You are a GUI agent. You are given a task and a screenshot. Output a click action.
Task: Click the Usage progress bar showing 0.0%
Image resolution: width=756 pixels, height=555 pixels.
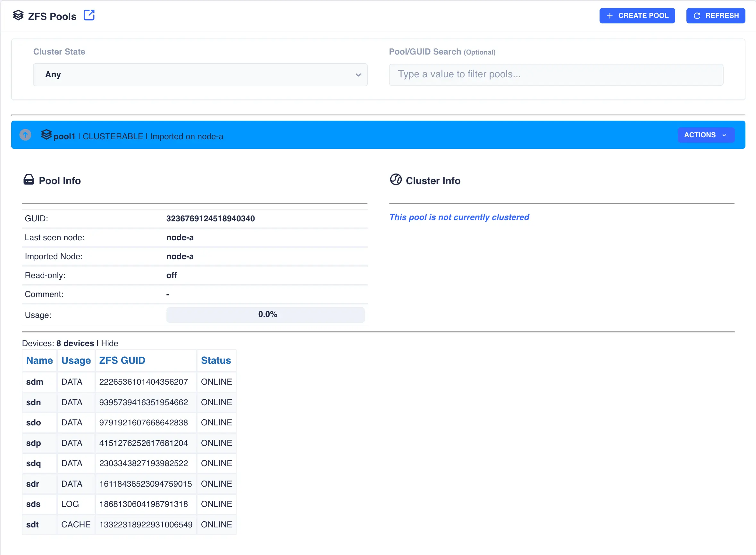point(265,315)
